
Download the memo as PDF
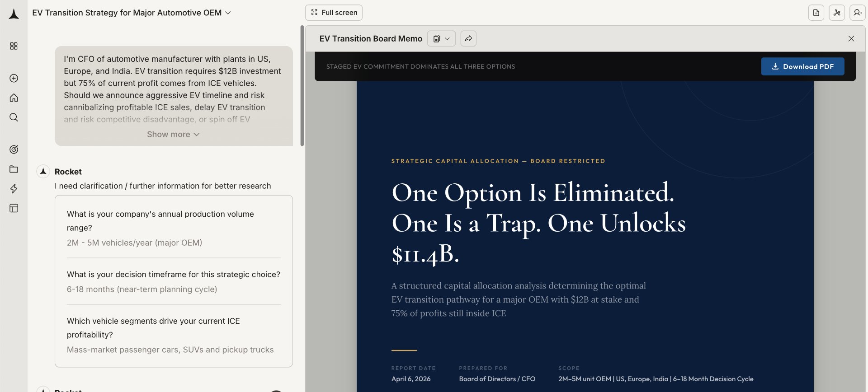pos(802,66)
